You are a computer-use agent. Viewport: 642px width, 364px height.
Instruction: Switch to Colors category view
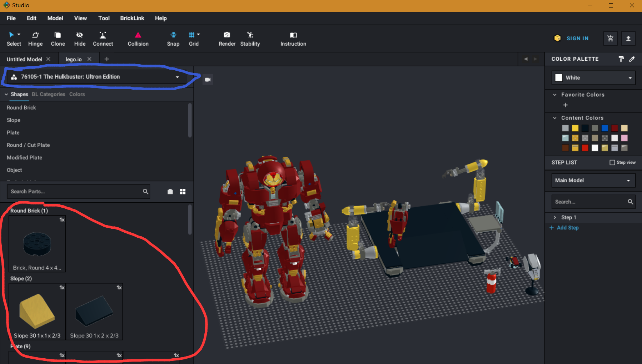pos(77,94)
